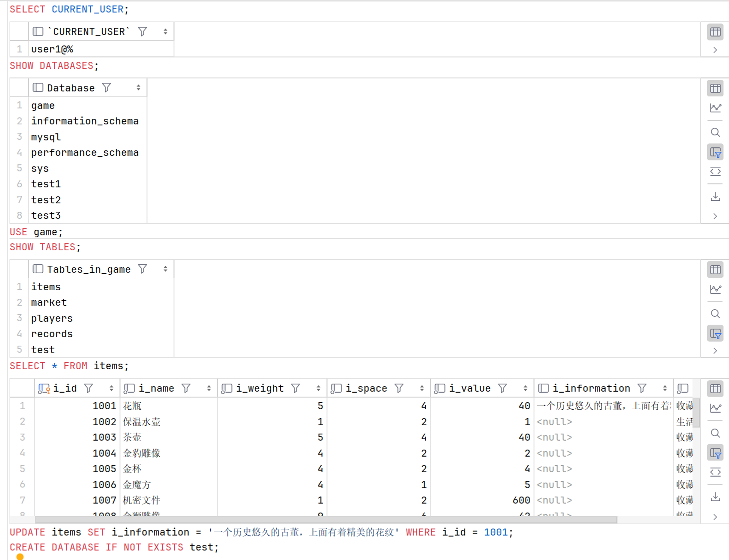Click filter icon on i_information column header
This screenshot has width=729, height=560.
pos(642,388)
